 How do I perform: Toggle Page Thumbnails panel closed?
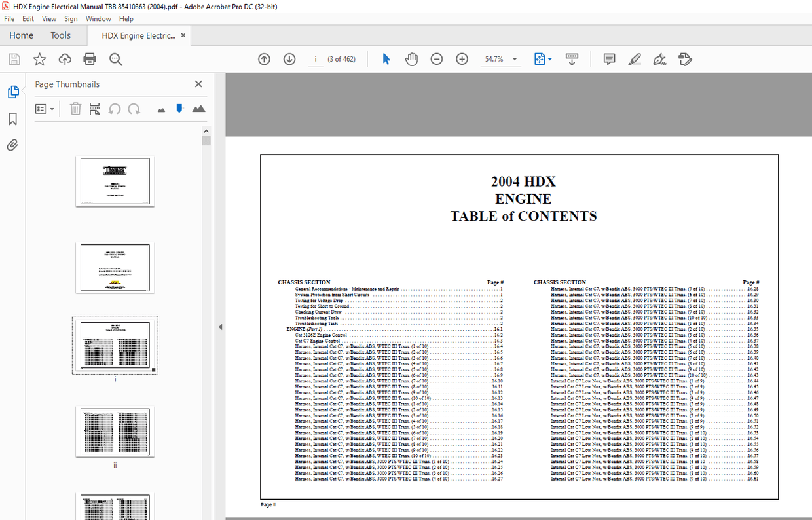(x=198, y=84)
